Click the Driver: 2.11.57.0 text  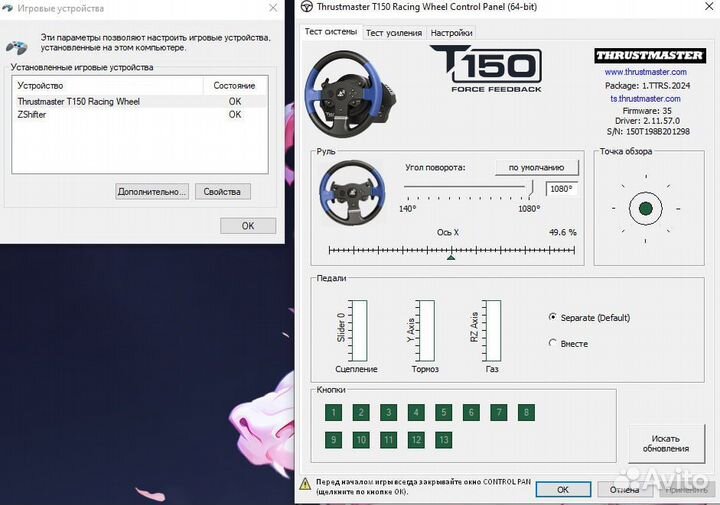(647, 121)
